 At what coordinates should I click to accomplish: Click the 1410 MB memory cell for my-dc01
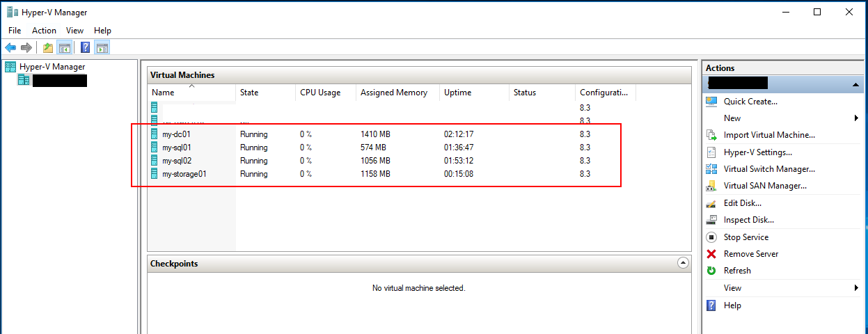376,134
